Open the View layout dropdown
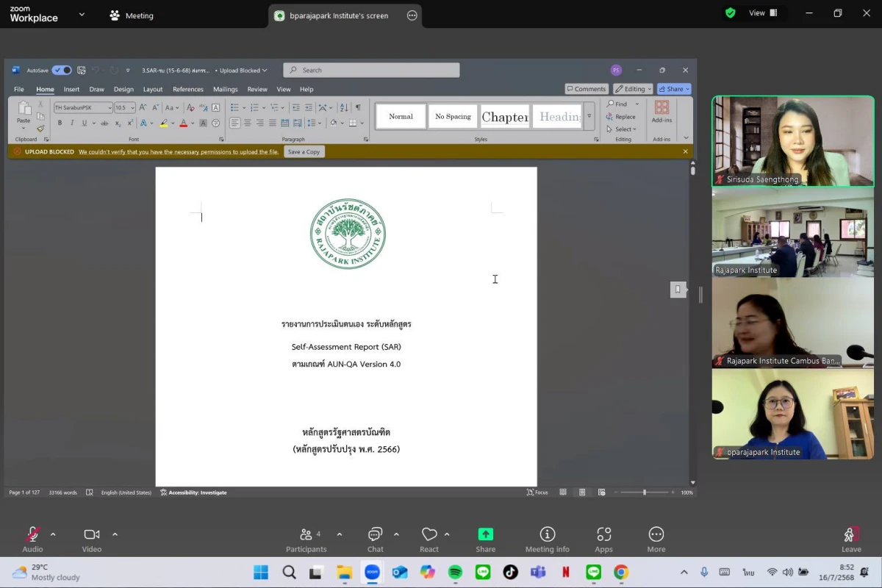The image size is (882, 588). (x=762, y=13)
